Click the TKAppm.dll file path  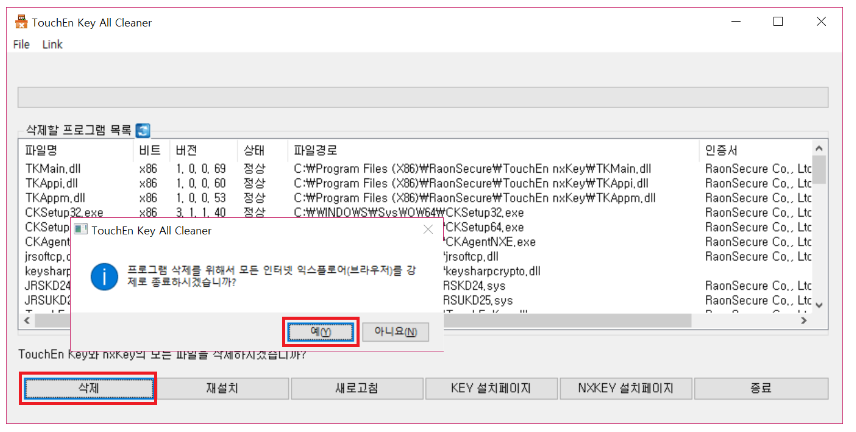coord(474,198)
